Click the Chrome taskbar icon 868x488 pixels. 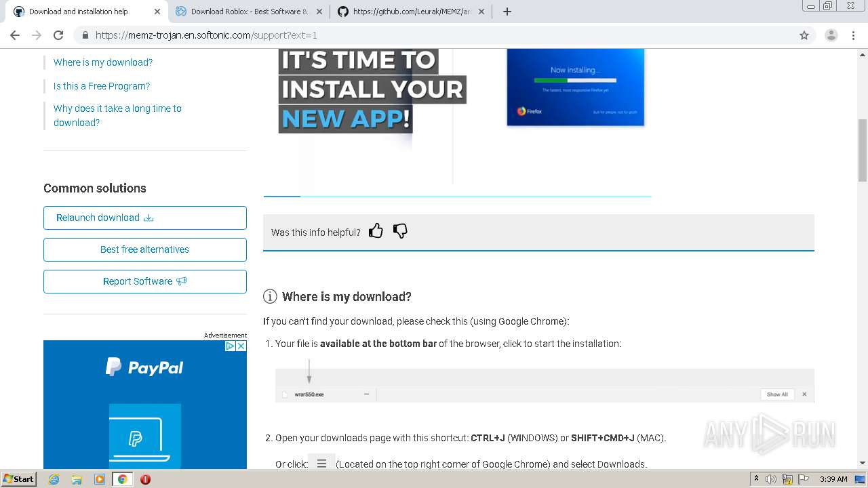(123, 479)
